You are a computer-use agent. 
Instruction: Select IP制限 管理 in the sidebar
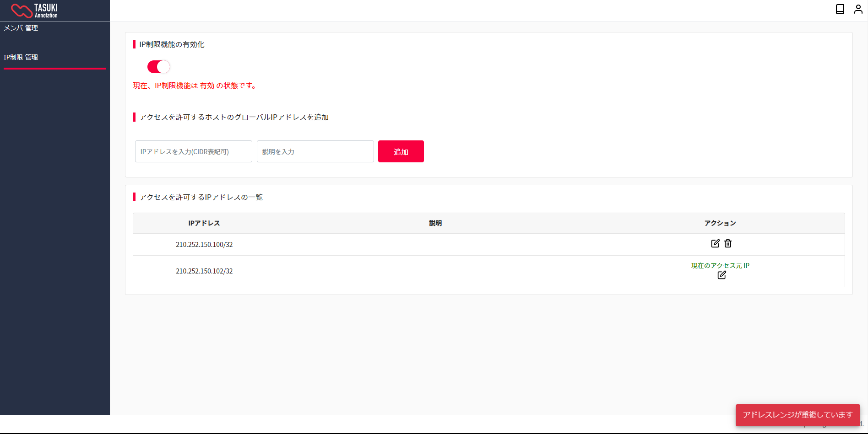tap(21, 57)
